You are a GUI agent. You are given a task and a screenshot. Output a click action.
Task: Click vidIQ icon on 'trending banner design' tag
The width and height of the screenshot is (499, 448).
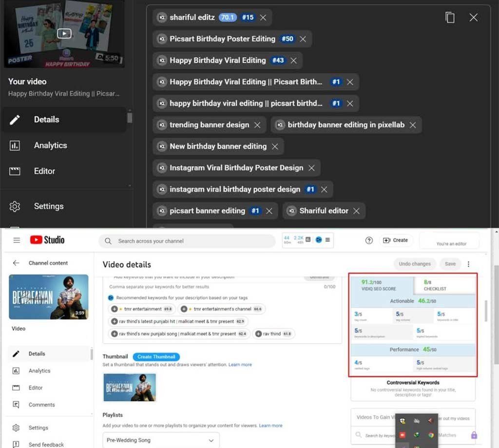(162, 125)
